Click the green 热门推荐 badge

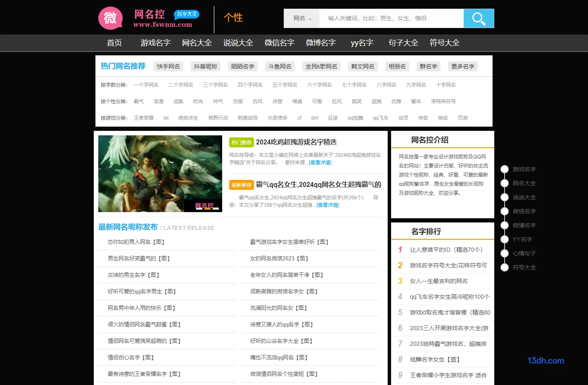242,142
